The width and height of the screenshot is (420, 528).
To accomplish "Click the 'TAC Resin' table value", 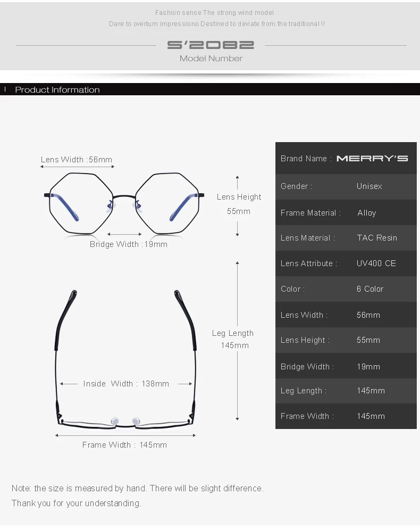I will click(x=377, y=238).
